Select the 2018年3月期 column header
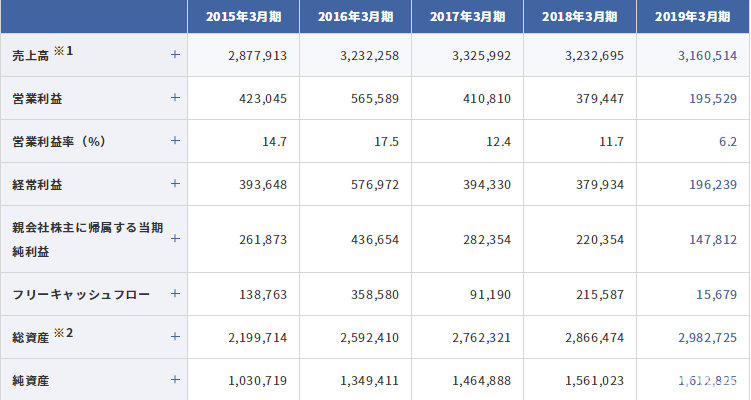 (580, 17)
